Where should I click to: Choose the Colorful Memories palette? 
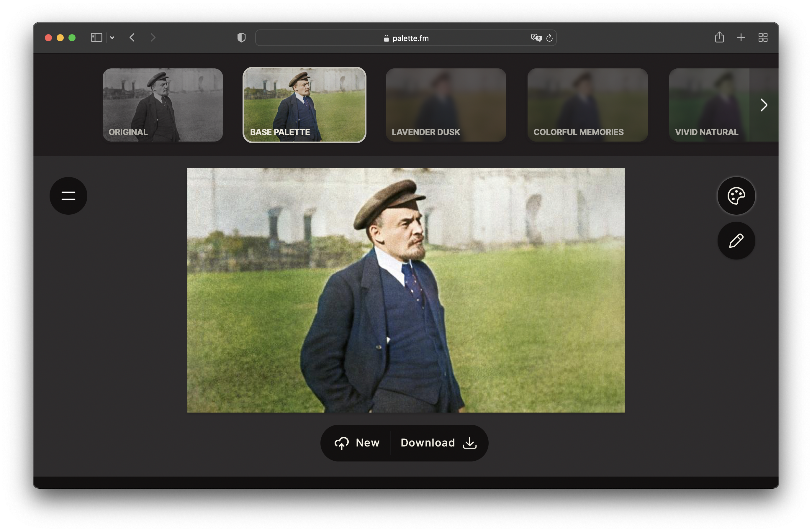tap(587, 105)
